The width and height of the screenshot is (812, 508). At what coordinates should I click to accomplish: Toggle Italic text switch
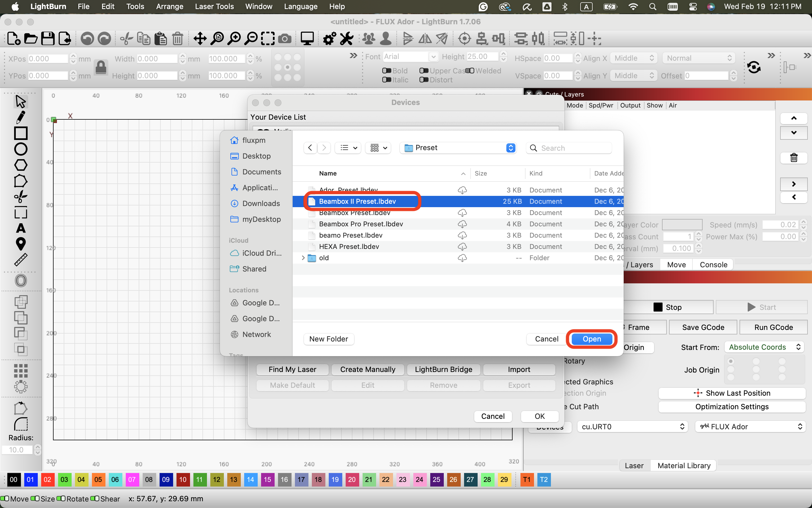(x=387, y=80)
